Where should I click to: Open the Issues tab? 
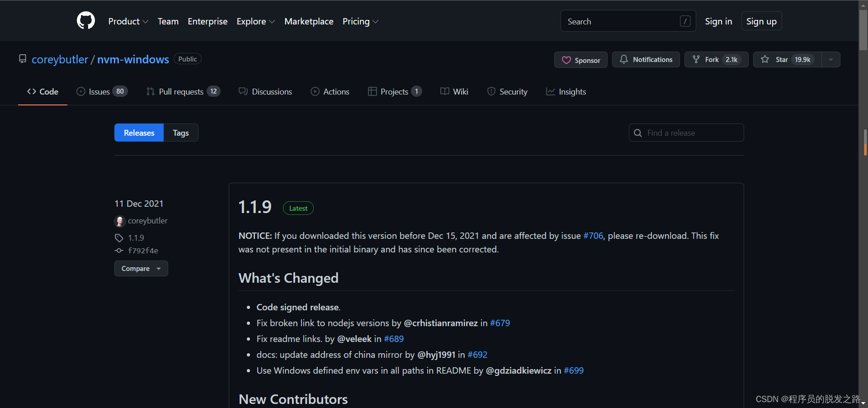pos(102,92)
